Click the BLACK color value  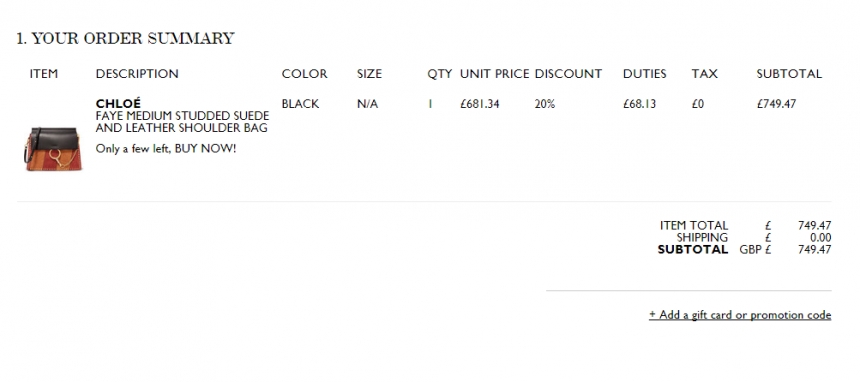pos(300,104)
